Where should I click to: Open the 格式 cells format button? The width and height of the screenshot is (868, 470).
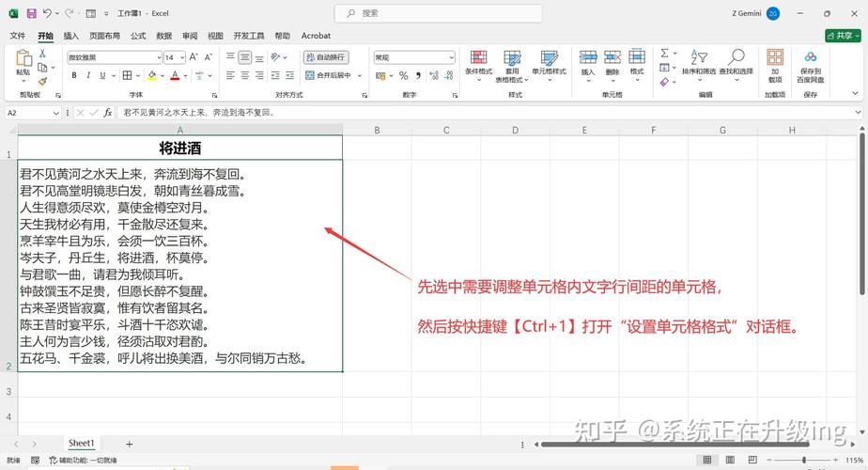[x=637, y=65]
